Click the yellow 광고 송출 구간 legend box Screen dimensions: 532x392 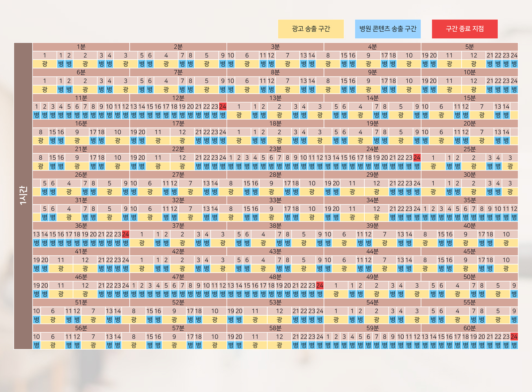311,29
